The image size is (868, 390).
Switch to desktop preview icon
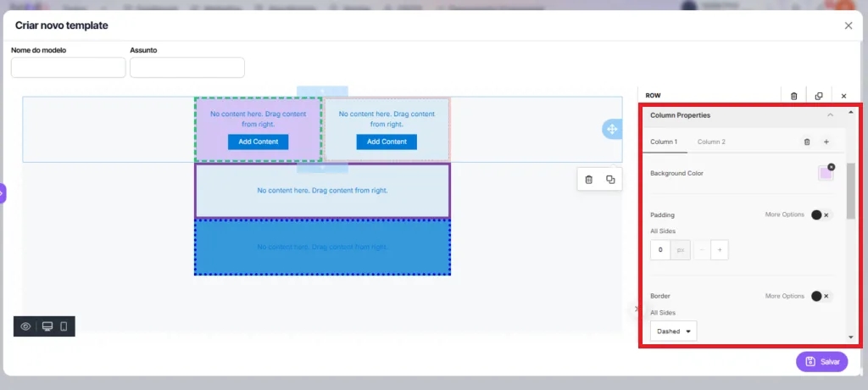click(47, 326)
